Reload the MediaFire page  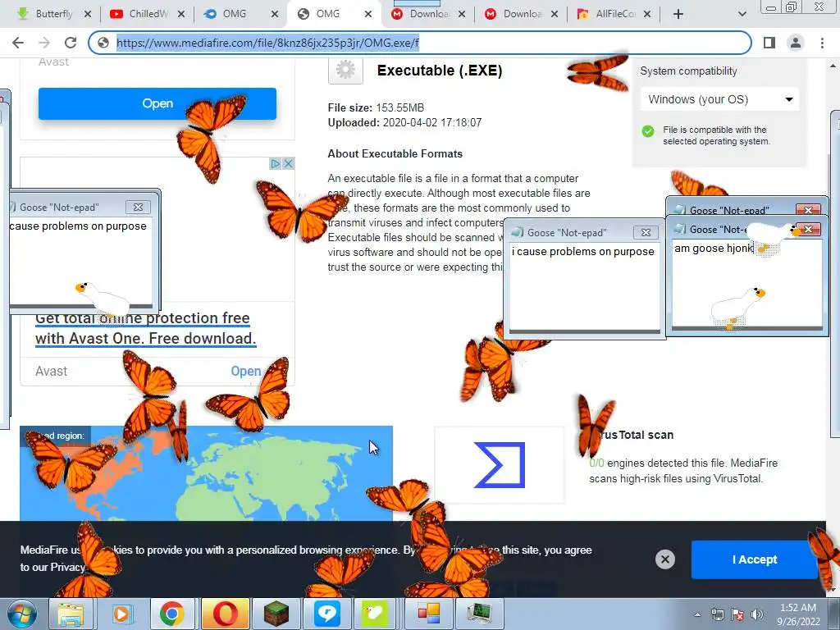coord(71,43)
